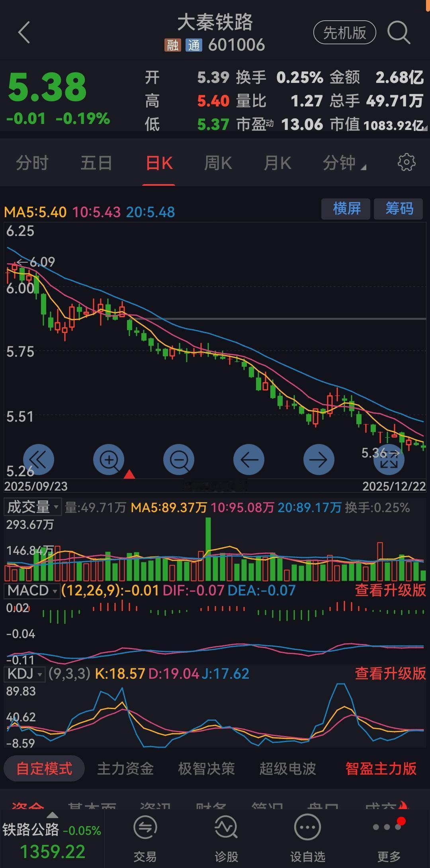
Task: Open KDJ 查看升级版 link
Action: pyautogui.click(x=391, y=674)
